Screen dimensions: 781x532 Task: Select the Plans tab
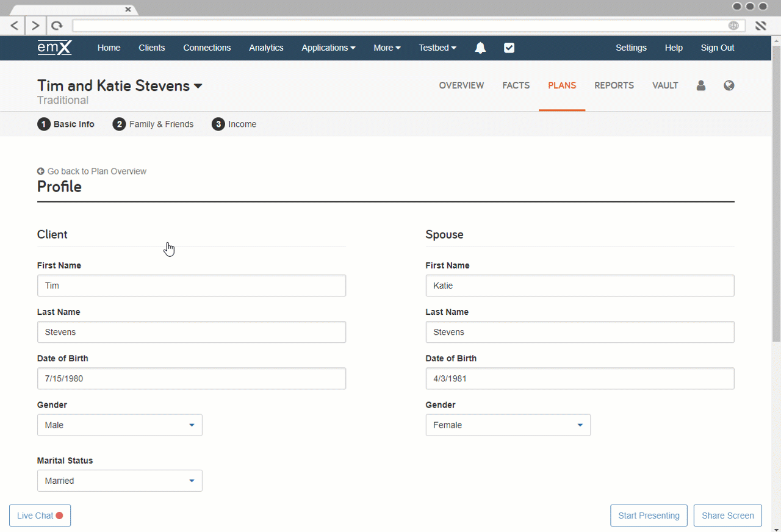tap(562, 85)
